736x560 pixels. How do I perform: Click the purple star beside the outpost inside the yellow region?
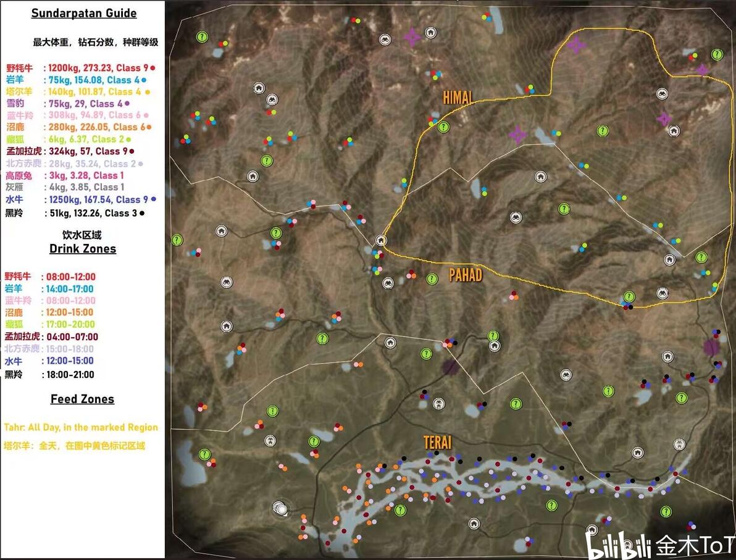point(664,119)
